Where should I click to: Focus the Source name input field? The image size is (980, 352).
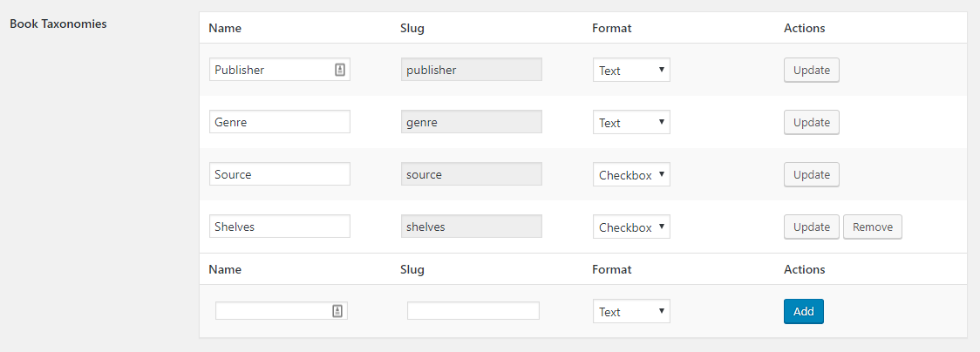point(280,174)
